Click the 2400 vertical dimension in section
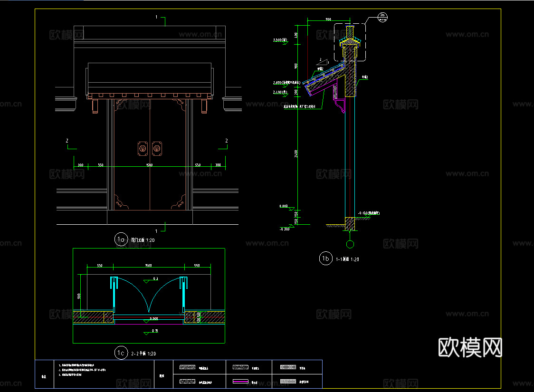 click(296, 153)
